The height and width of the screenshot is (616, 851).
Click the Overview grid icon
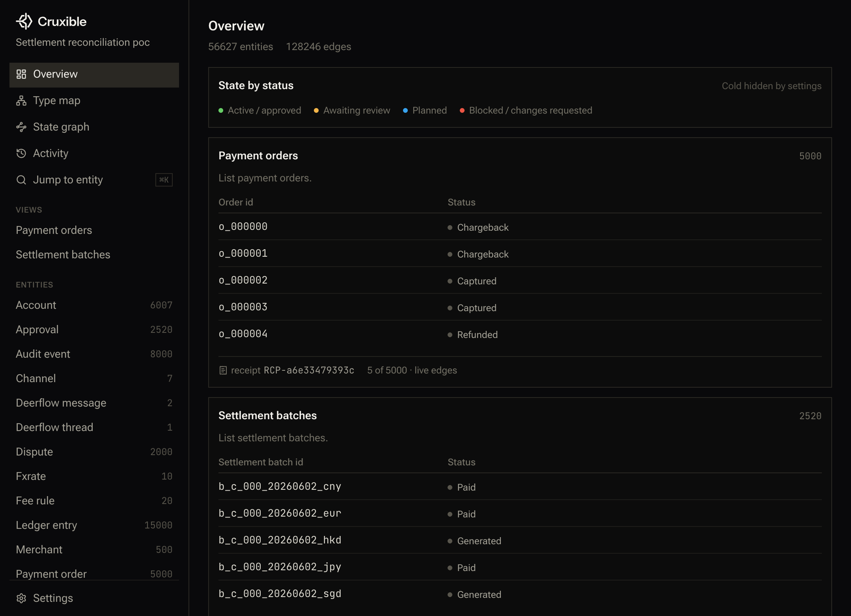coord(21,74)
